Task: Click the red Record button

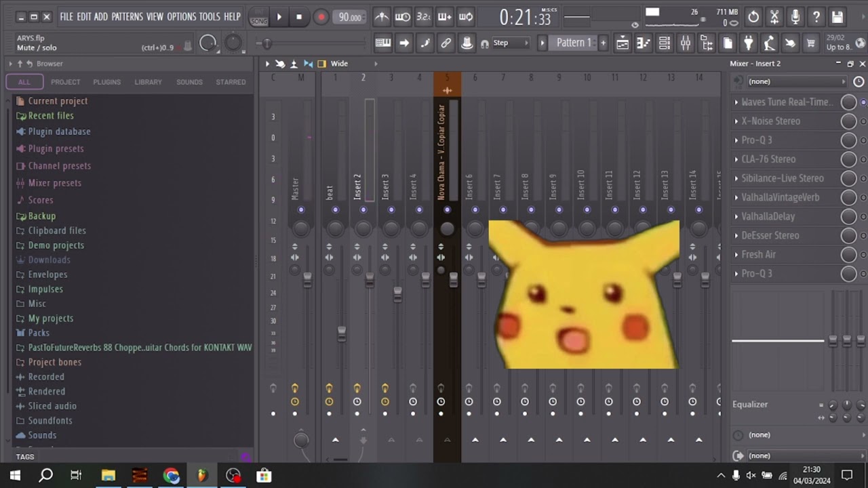Action: 321,17
